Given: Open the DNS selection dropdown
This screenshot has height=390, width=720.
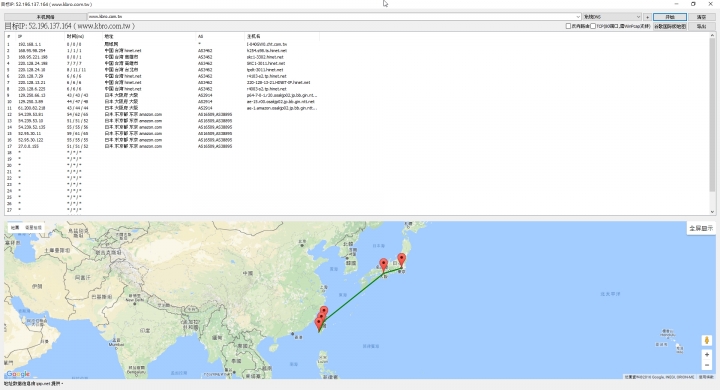Looking at the screenshot, I should tap(612, 17).
